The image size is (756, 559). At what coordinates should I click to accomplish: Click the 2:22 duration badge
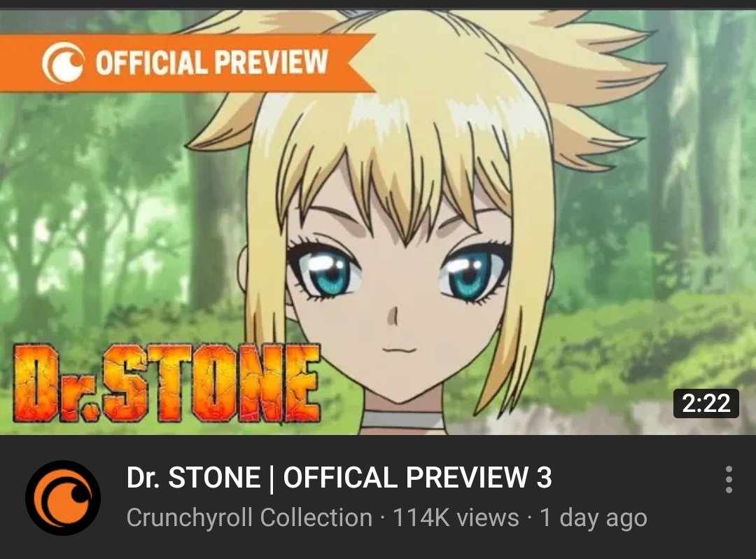(706, 403)
